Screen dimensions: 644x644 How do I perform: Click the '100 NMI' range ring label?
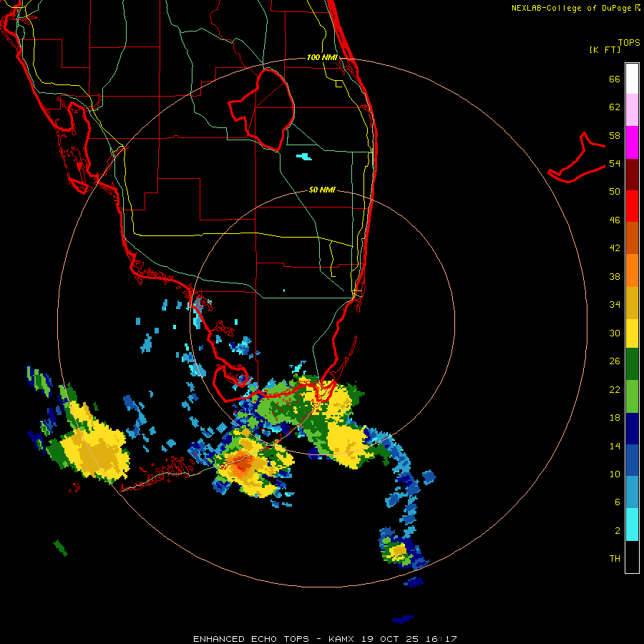pos(322,57)
